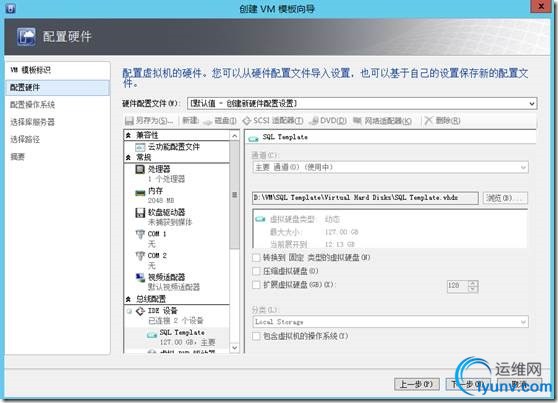The width and height of the screenshot is (558, 403).
Task: Click the Browse (浏览) button
Action: 505,198
